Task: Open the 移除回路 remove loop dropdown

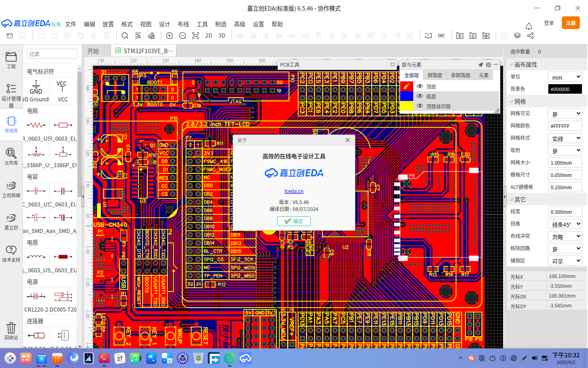Action: [565, 249]
